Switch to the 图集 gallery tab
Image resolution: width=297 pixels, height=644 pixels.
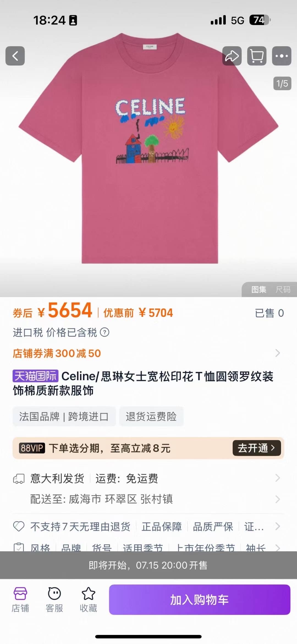[x=259, y=289]
